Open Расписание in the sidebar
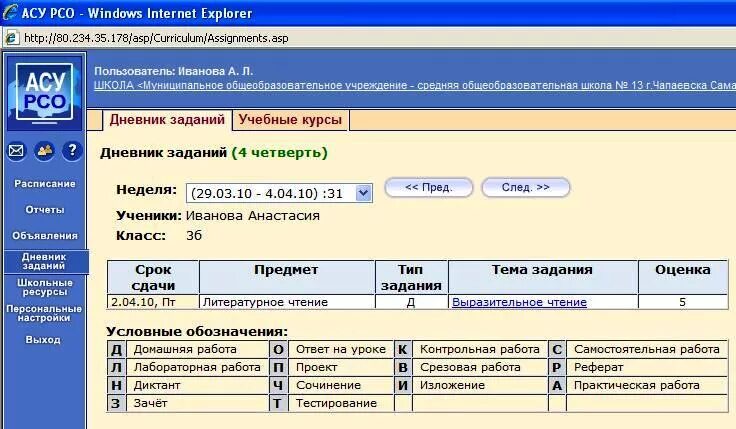This screenshot has width=736, height=429. coord(45,184)
